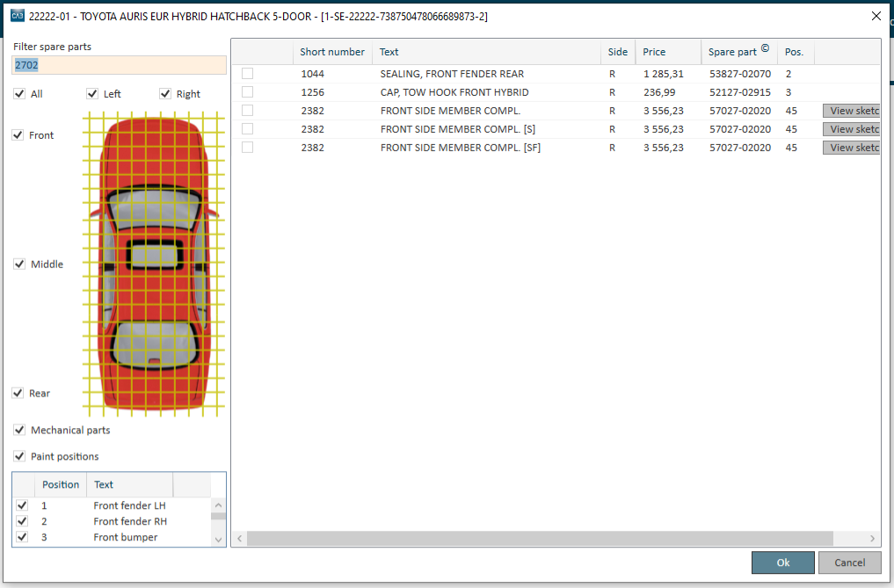Click Position header in paint positions list

[x=61, y=485]
